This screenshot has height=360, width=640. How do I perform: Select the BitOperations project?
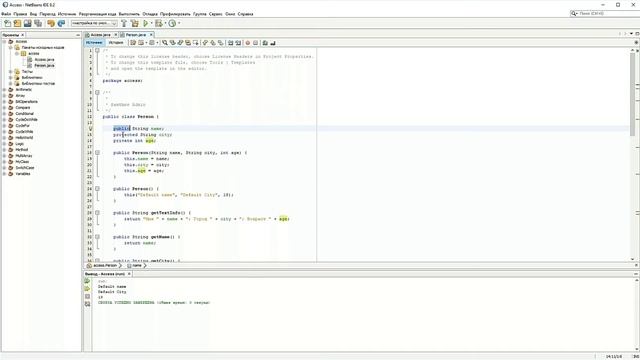(x=26, y=102)
